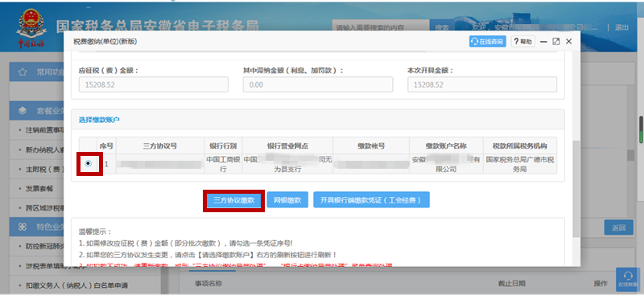This screenshot has height=295, width=644.
Task: Minimize the 税费缴纳 dialog
Action: click(x=543, y=42)
